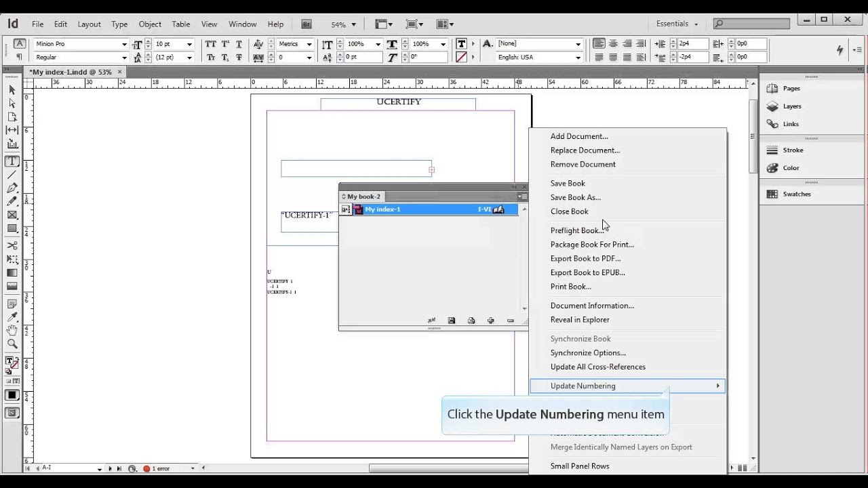
Task: Click the workspace search input field
Action: (751, 24)
